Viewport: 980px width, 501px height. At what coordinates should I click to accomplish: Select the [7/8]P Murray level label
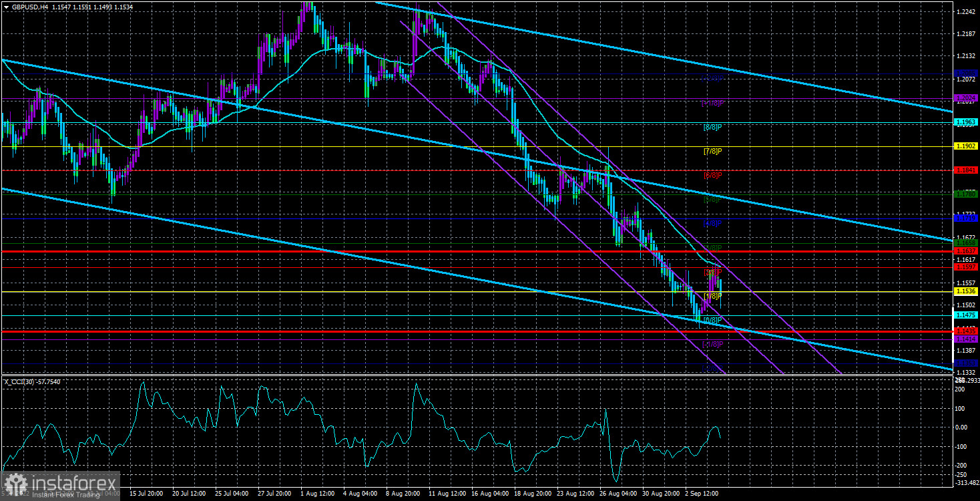click(x=714, y=151)
